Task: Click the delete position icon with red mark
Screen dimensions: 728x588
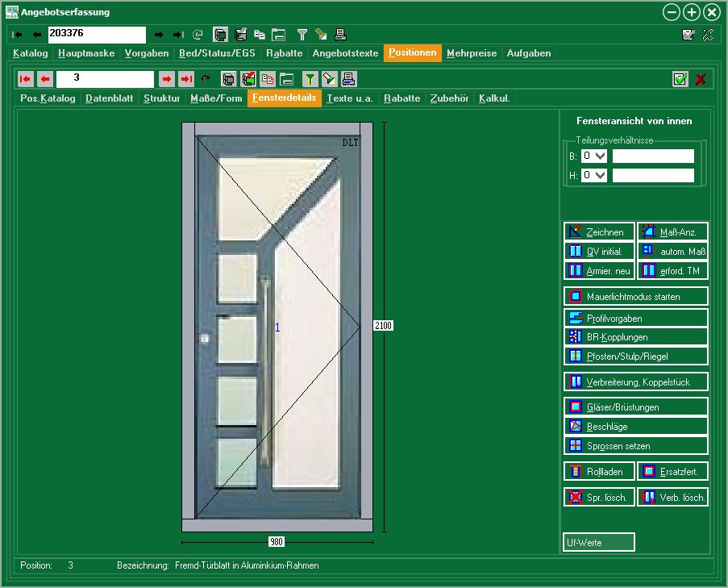Action: tap(248, 79)
